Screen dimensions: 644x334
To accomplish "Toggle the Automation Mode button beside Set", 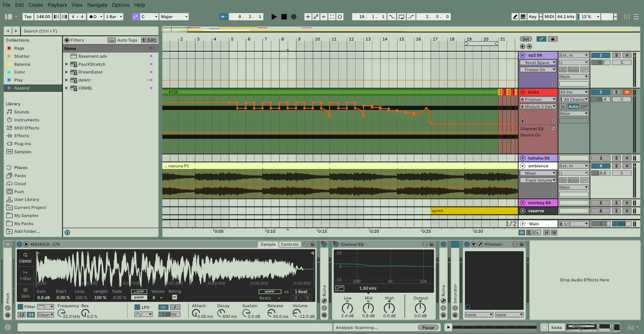I will tap(541, 39).
